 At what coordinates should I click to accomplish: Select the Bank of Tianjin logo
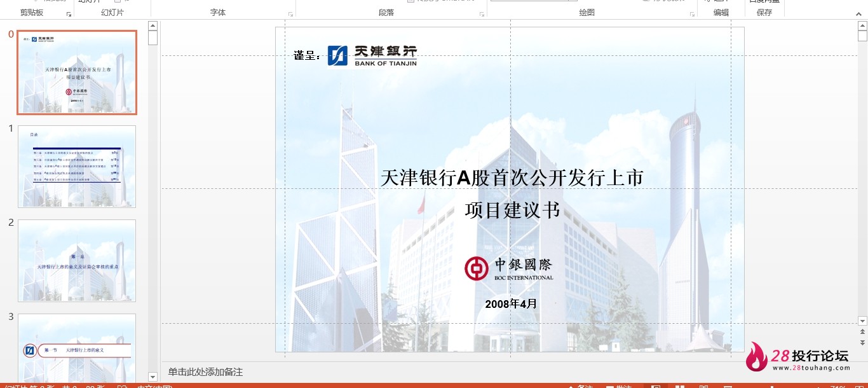(x=372, y=56)
